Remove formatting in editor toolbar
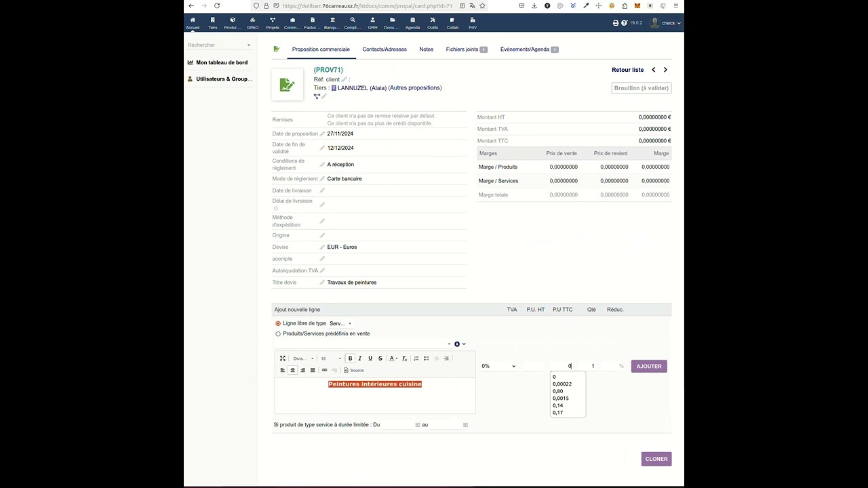This screenshot has width=868, height=488. tap(404, 359)
